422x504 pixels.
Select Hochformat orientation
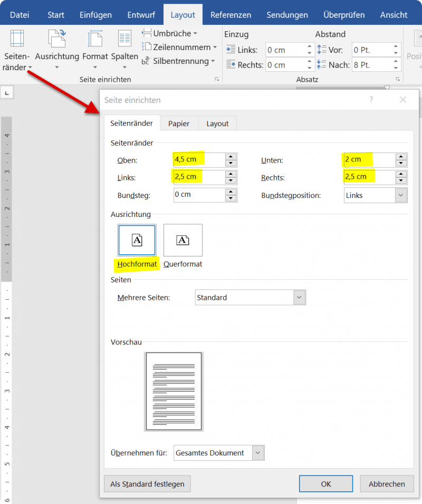(x=137, y=240)
